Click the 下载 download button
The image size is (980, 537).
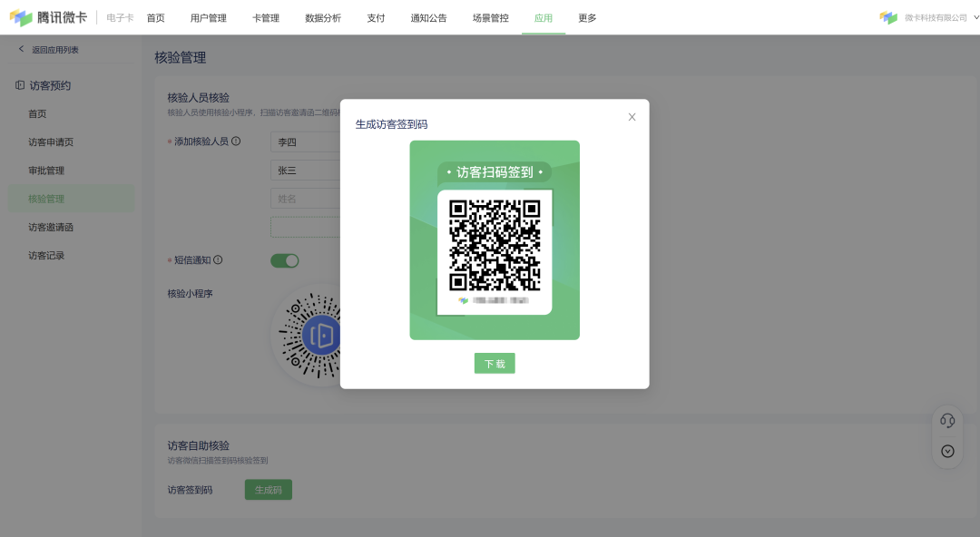(495, 362)
